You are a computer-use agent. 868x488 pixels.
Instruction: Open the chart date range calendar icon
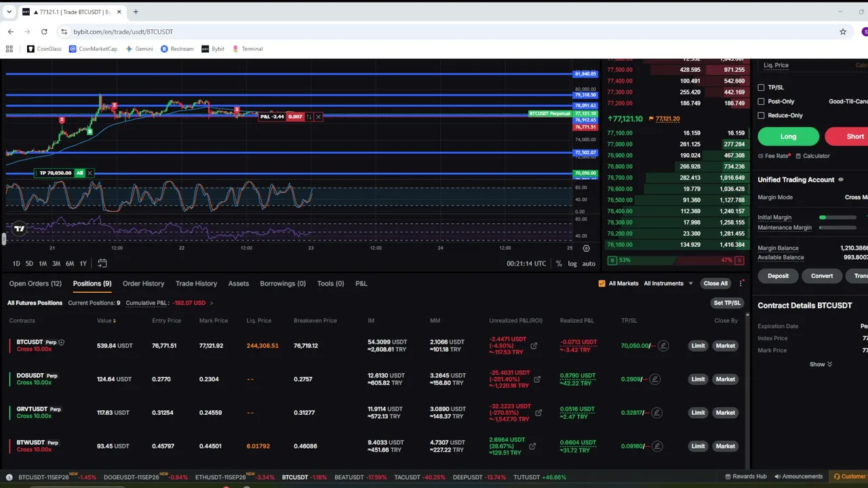[102, 263]
